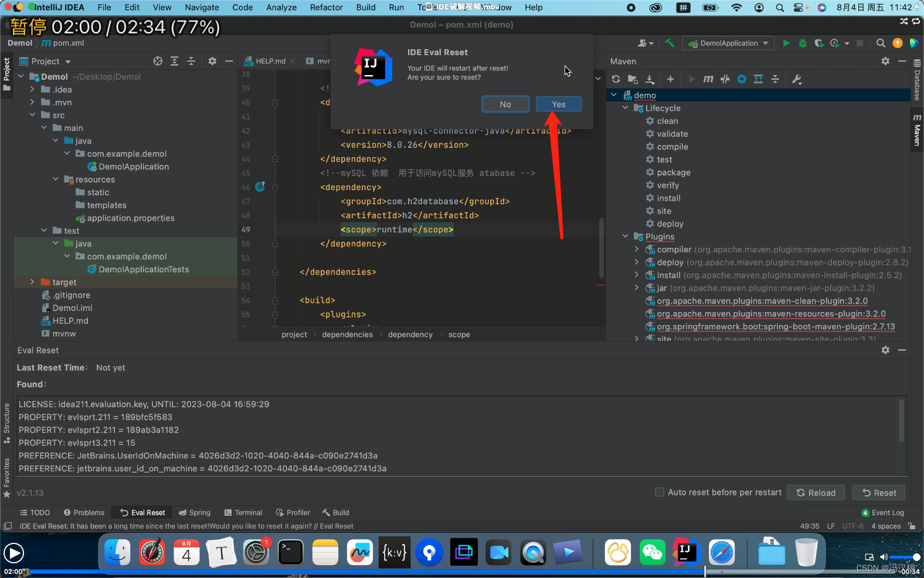The height and width of the screenshot is (578, 924).
Task: Open WeChat from the Dock
Action: (652, 552)
